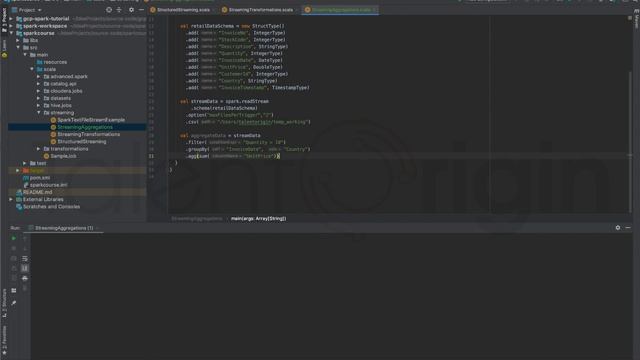Hide the Run panel with minus icon
Image resolution: width=640 pixels, height=360 pixels.
pyautogui.click(x=628, y=228)
